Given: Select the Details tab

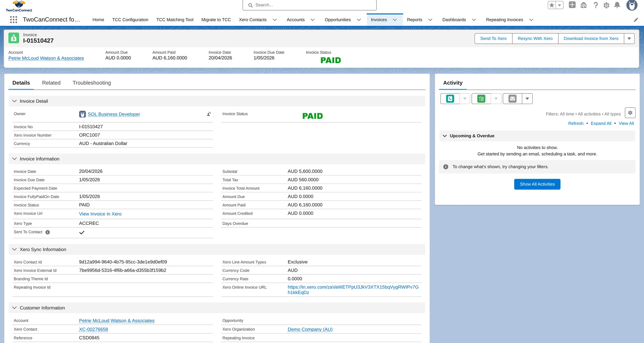Looking at the screenshot, I should coord(21,83).
